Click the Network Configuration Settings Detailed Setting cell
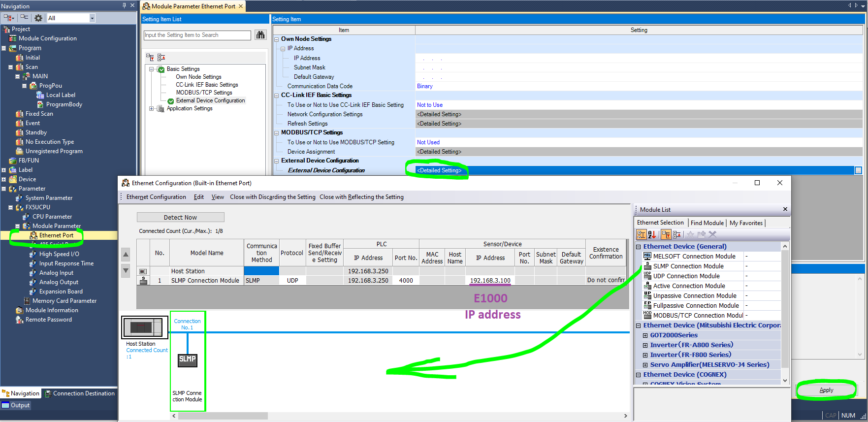The height and width of the screenshot is (422, 868). pyautogui.click(x=639, y=114)
